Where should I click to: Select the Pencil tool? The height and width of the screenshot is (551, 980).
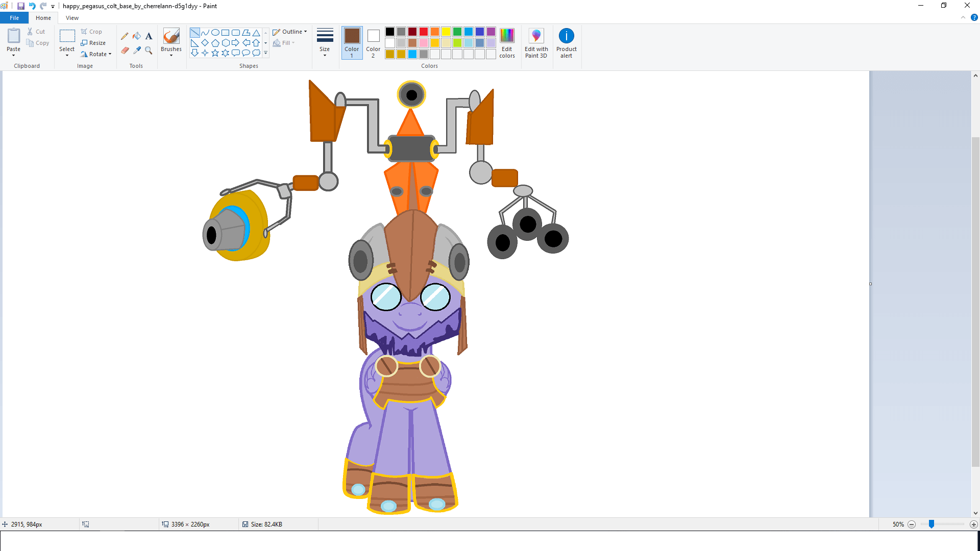(x=125, y=36)
